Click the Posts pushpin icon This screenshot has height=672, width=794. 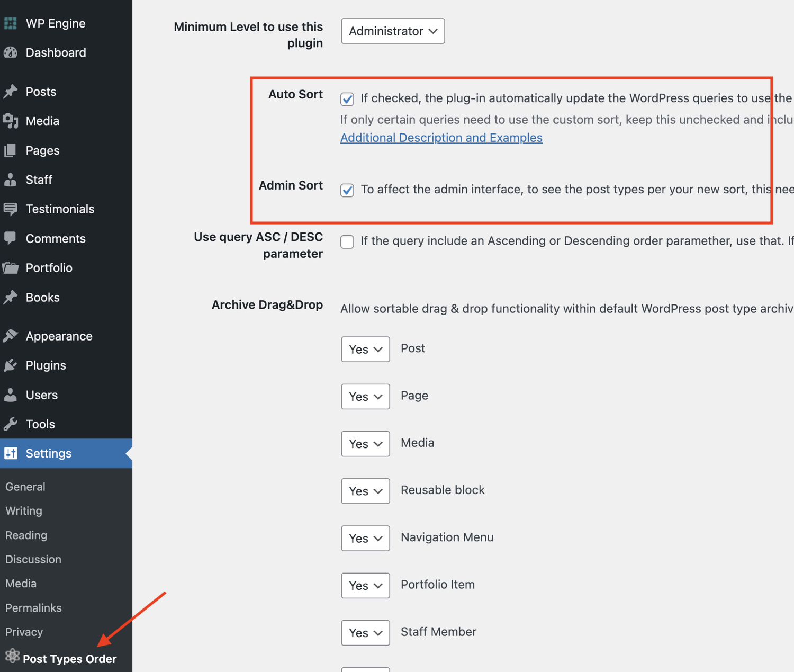pos(11,92)
